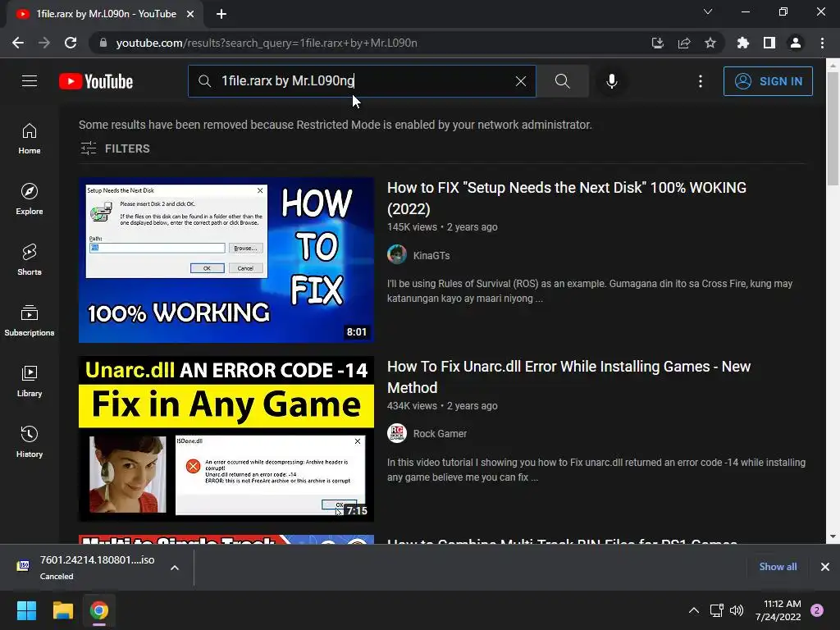Image resolution: width=840 pixels, height=630 pixels.
Task: Open video 'How to FIX Setup Needs the Next Disk'
Action: click(566, 199)
